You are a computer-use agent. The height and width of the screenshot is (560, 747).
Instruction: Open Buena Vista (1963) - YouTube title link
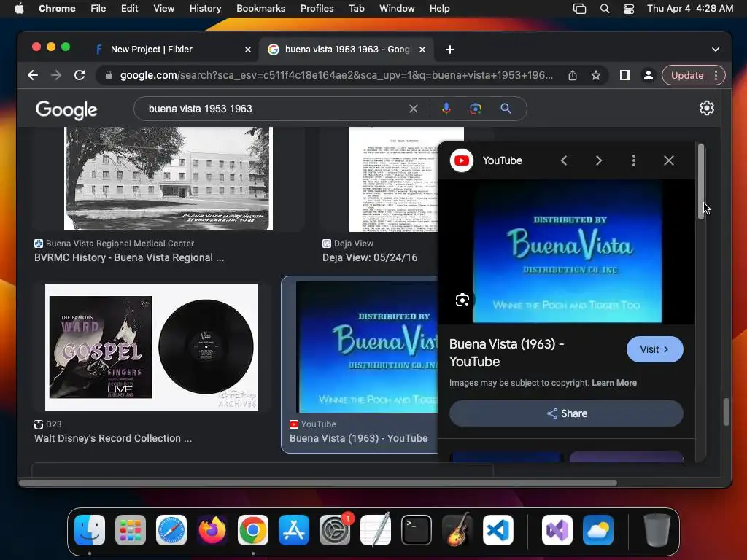click(x=507, y=353)
